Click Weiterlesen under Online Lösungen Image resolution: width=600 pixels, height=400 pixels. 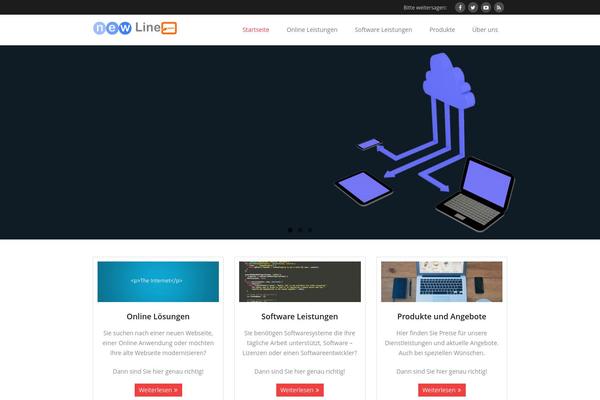(x=158, y=390)
